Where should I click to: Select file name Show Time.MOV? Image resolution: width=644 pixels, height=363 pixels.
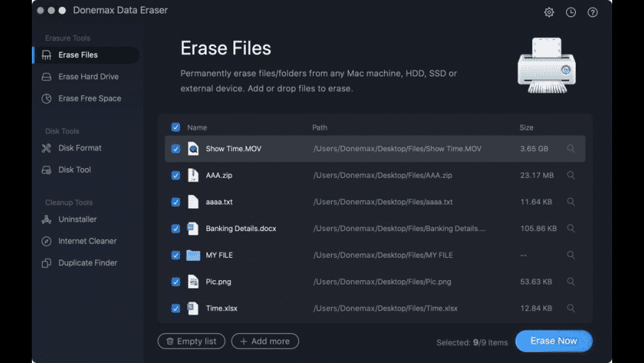233,149
